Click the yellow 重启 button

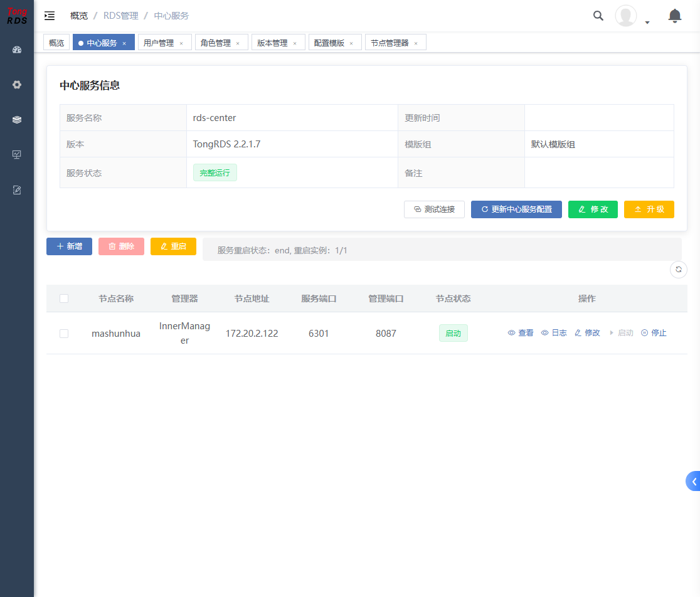(173, 246)
